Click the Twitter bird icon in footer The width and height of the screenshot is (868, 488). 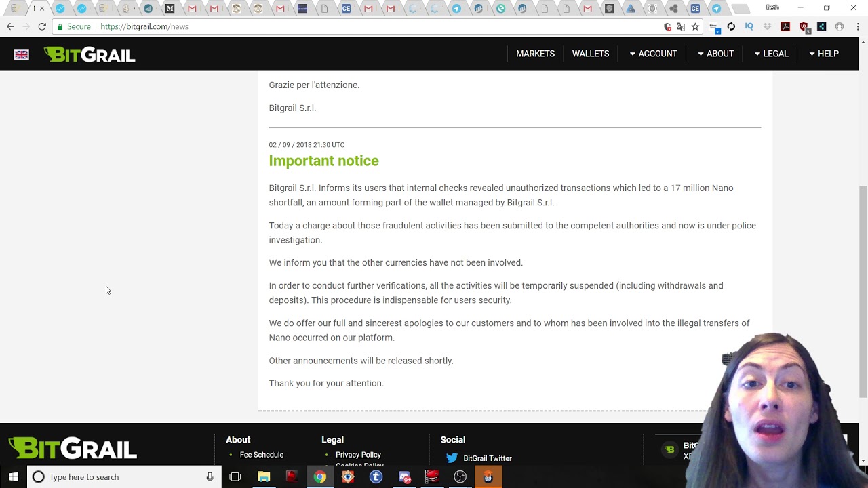[452, 458]
